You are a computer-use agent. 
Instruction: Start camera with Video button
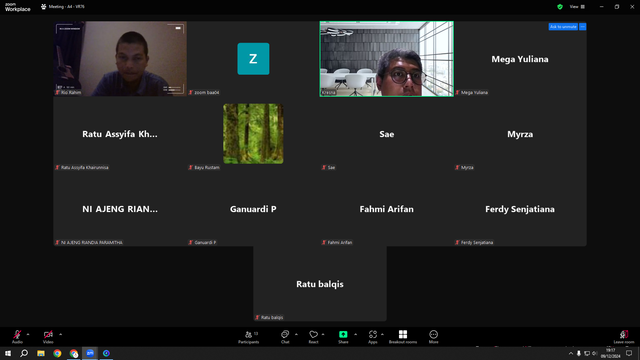pos(48,337)
